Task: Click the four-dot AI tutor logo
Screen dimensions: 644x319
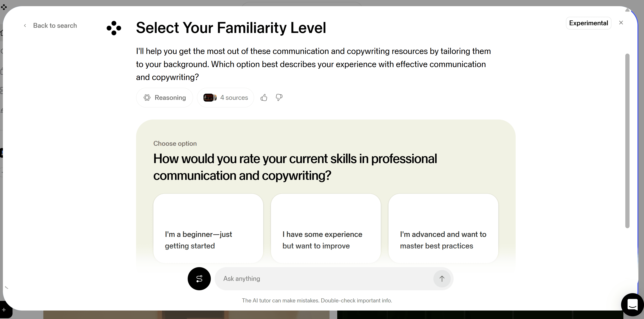Action: point(114,28)
